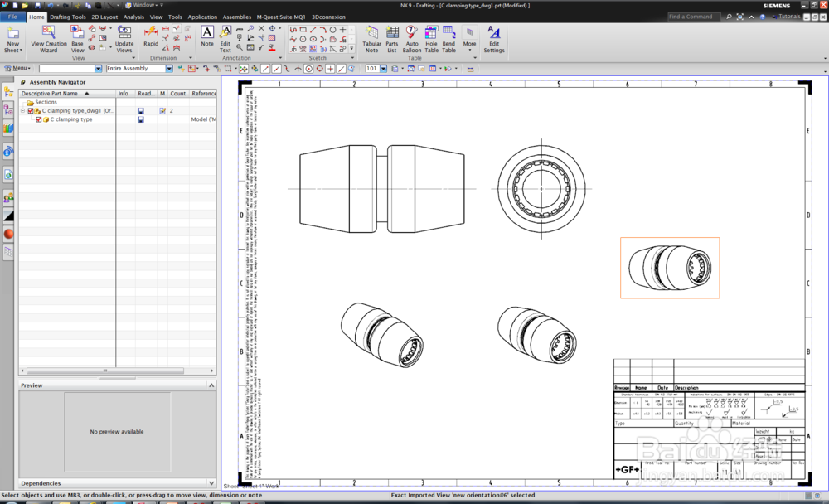Insert a Bend Table

448,39
